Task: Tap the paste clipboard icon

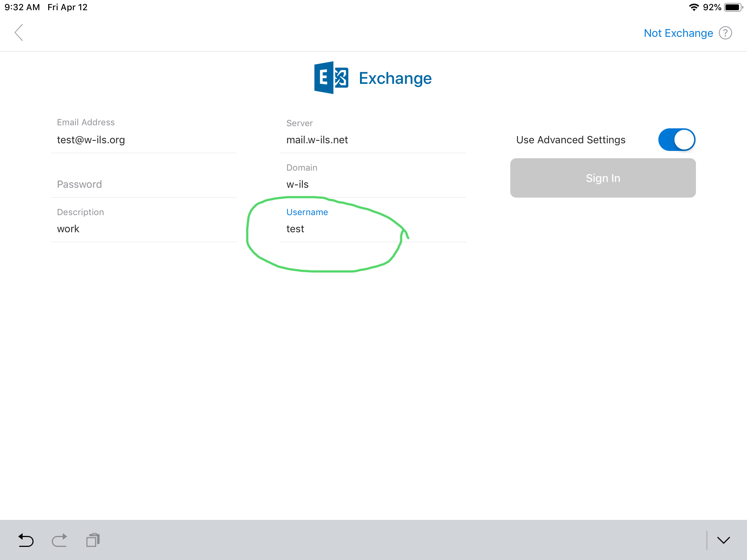Action: (x=93, y=540)
